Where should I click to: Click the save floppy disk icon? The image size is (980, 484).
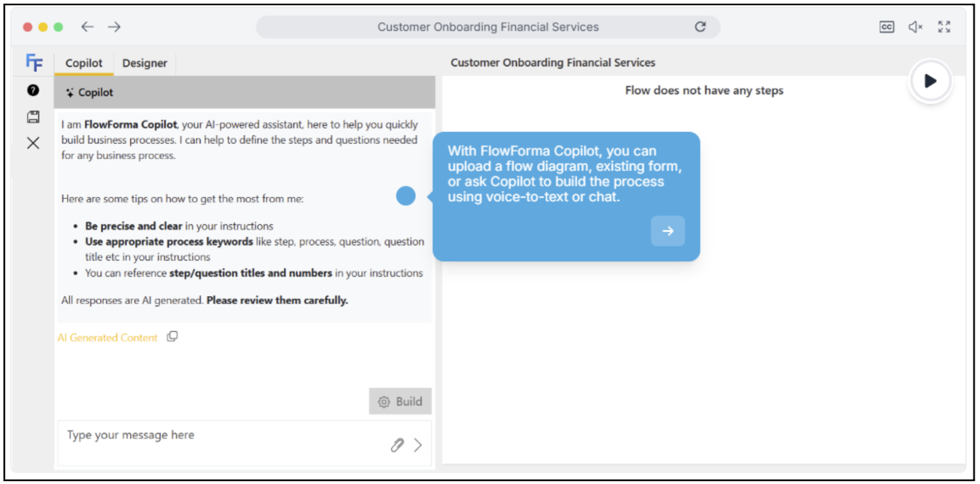pos(33,117)
